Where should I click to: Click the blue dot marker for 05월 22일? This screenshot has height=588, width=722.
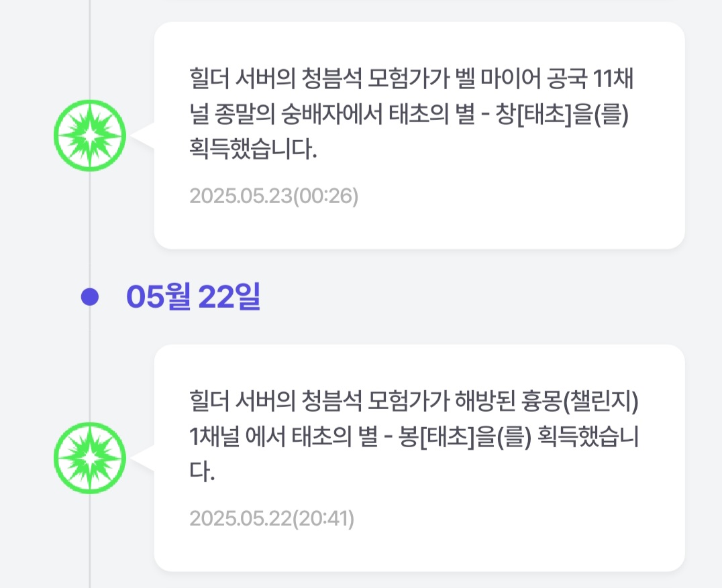coord(90,297)
